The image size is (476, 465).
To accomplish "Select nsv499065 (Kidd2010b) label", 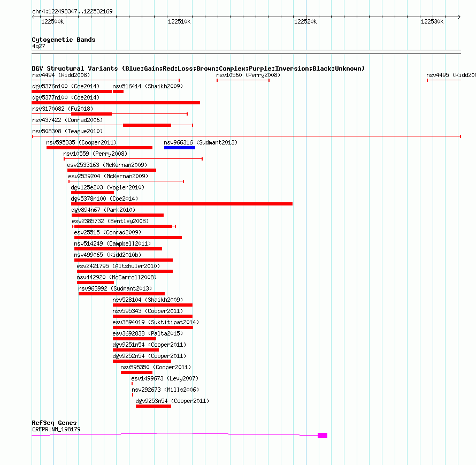I will tap(108, 255).
